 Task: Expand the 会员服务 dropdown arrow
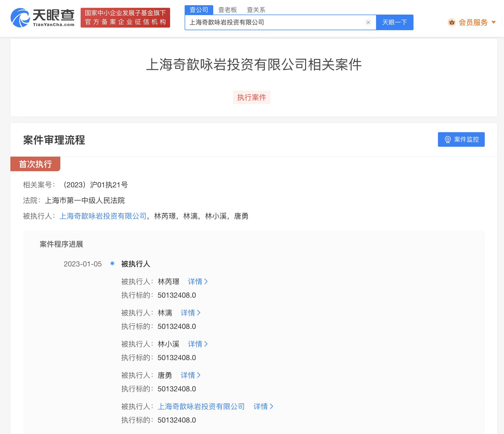point(494,22)
